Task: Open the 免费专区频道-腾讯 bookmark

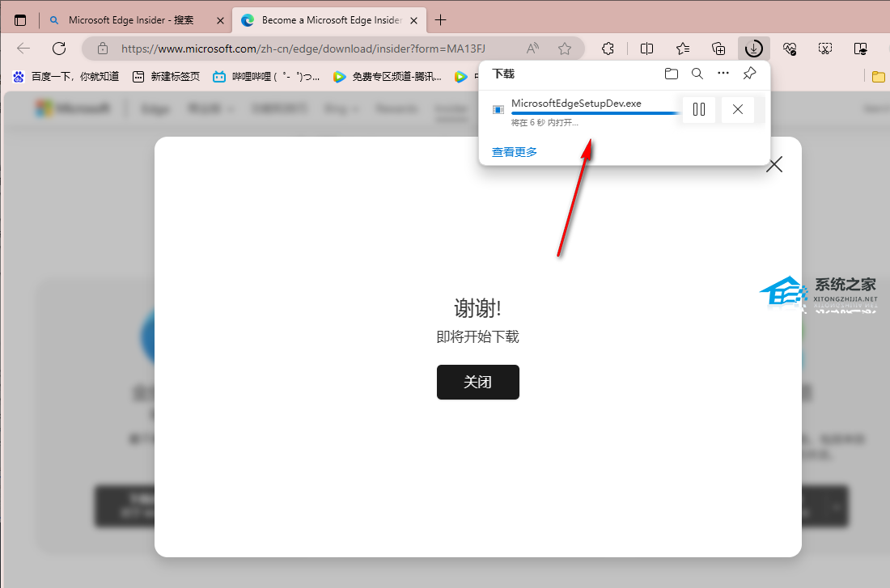Action: 388,77
